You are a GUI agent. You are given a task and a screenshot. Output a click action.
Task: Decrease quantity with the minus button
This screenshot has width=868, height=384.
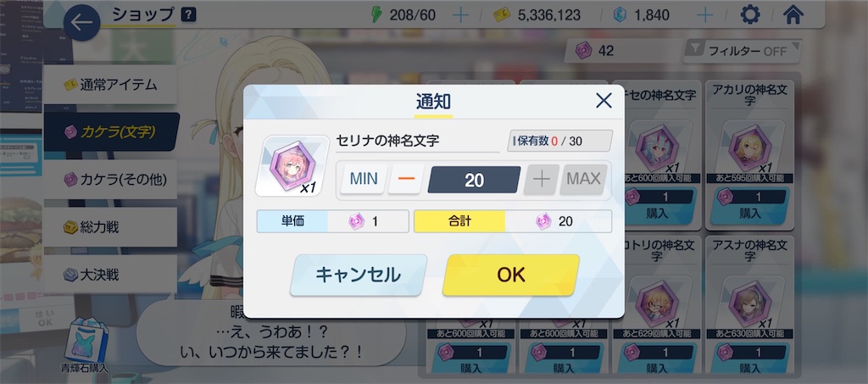[x=406, y=179]
